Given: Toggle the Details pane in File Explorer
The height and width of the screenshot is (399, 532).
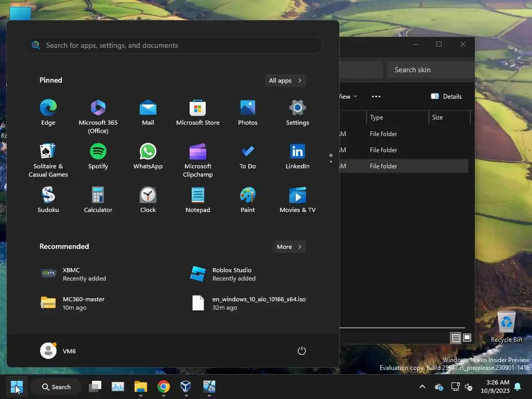Looking at the screenshot, I should (446, 96).
